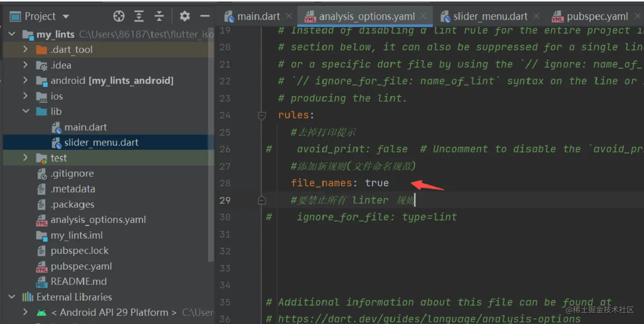Open Project panel settings gear
The image size is (644, 324).
tap(184, 17)
